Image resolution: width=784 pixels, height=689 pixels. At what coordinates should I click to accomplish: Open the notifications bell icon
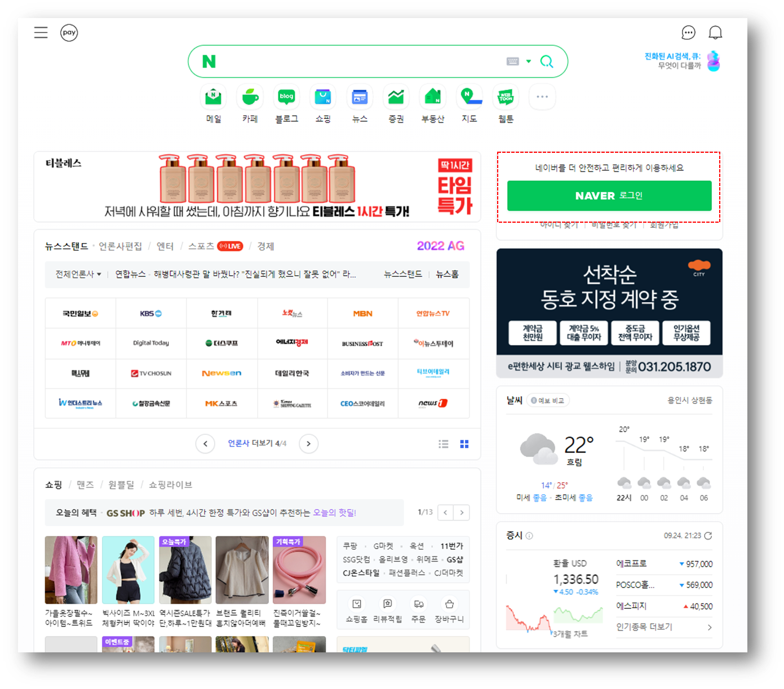point(715,33)
